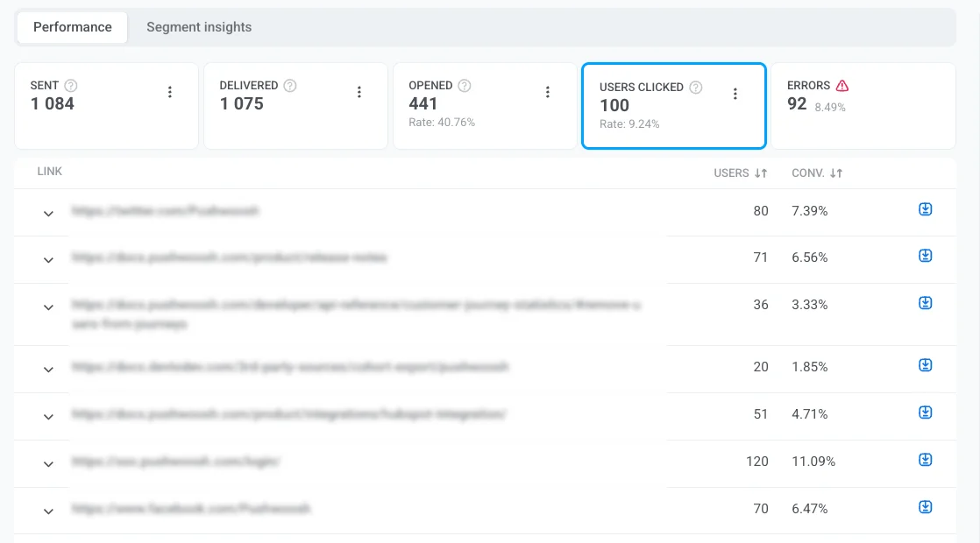Download stats for the login link row
980x543 pixels.
(925, 459)
